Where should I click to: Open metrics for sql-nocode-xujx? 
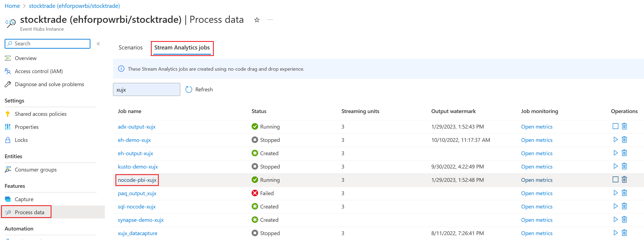tap(537, 207)
